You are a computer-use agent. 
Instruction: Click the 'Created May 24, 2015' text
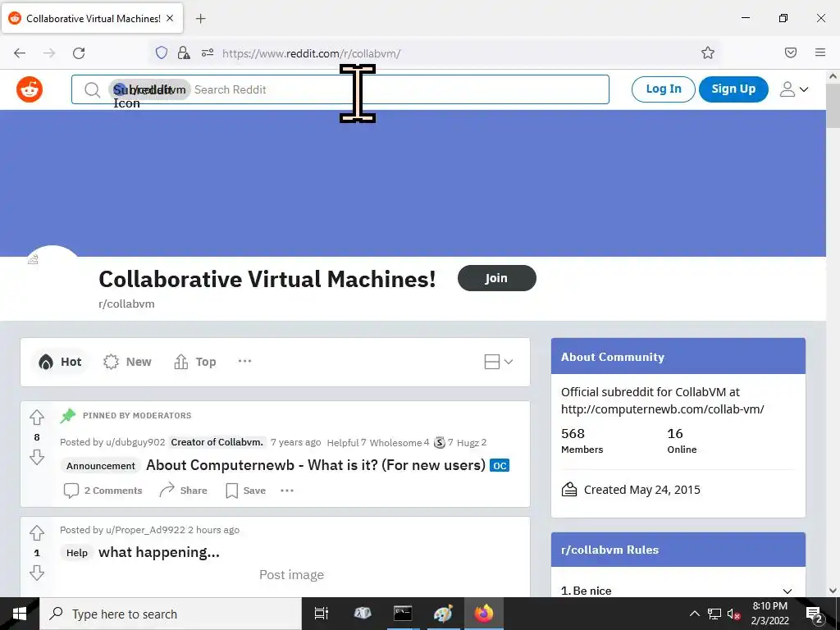(641, 490)
